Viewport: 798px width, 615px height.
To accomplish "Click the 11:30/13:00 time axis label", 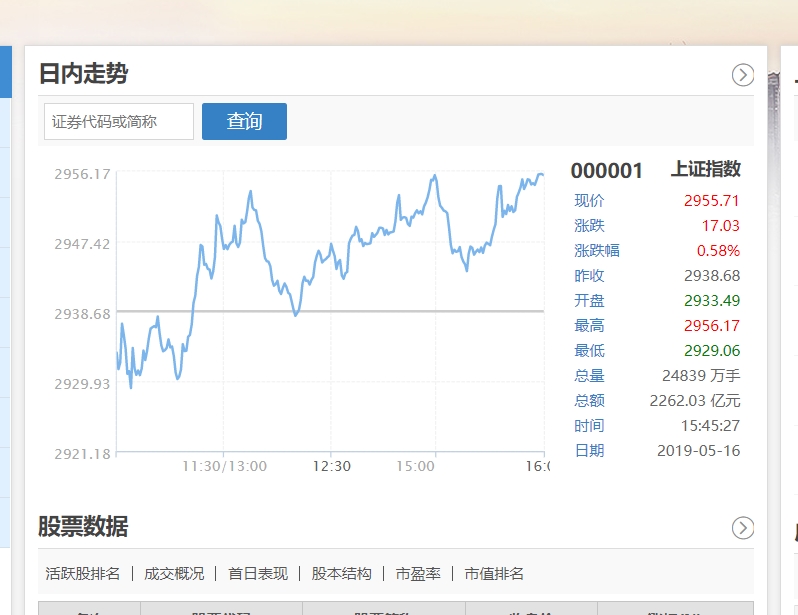I will [x=224, y=466].
